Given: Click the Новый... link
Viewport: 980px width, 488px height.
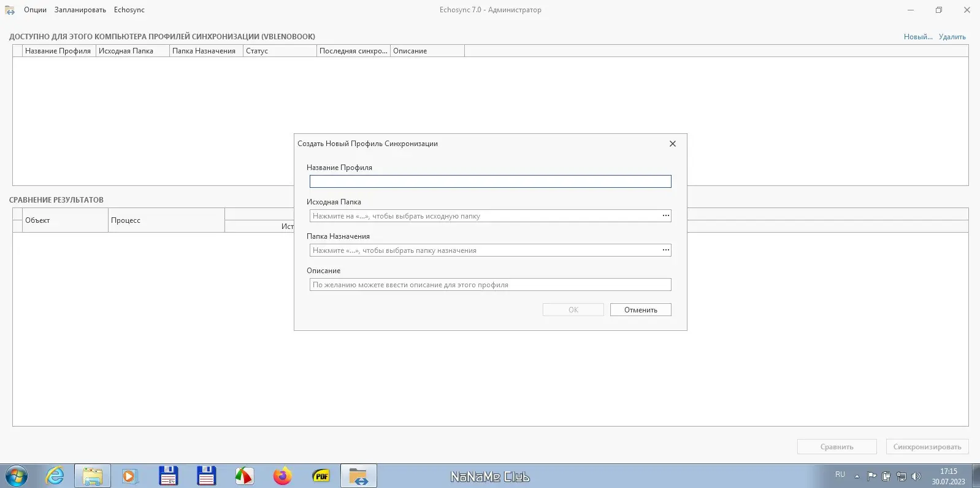Looking at the screenshot, I should (x=918, y=37).
